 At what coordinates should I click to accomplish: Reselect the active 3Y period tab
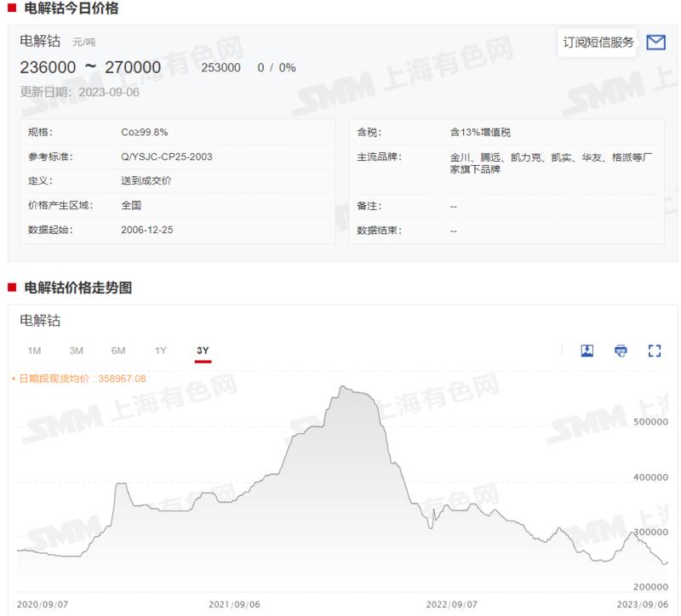coord(204,350)
